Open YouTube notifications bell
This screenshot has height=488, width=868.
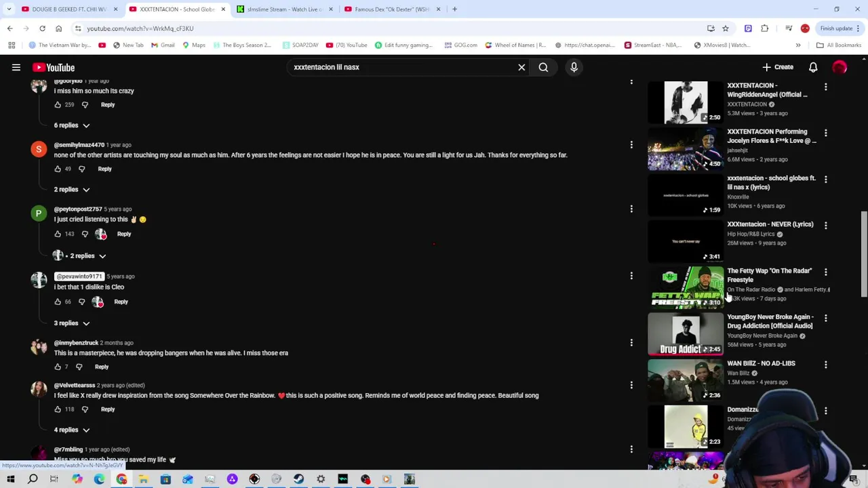click(813, 67)
